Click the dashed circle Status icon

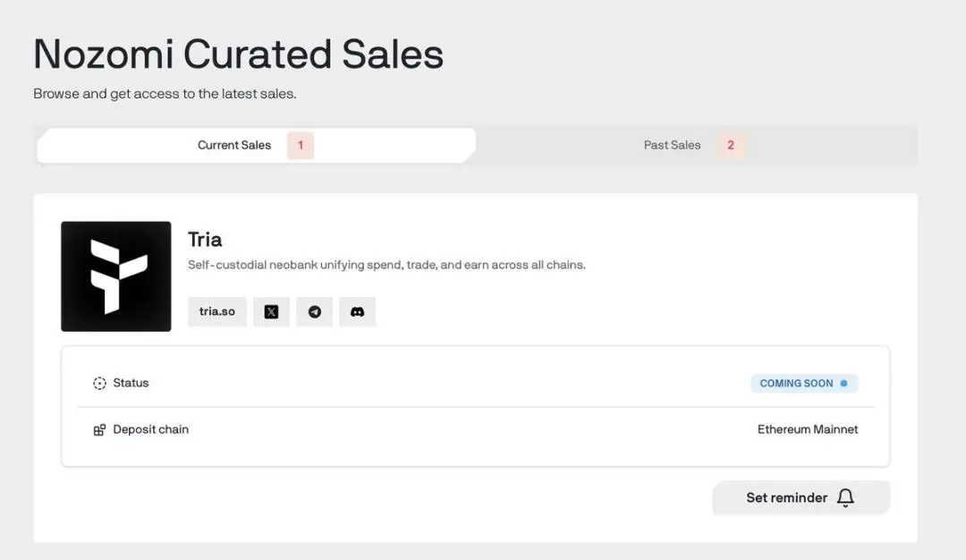point(99,384)
